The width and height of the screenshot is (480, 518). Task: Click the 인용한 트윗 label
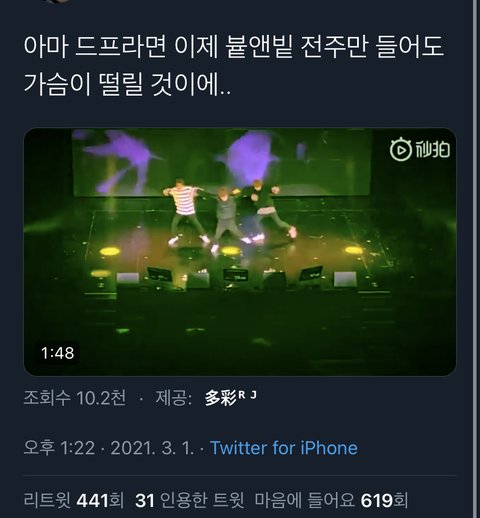pyautogui.click(x=202, y=500)
